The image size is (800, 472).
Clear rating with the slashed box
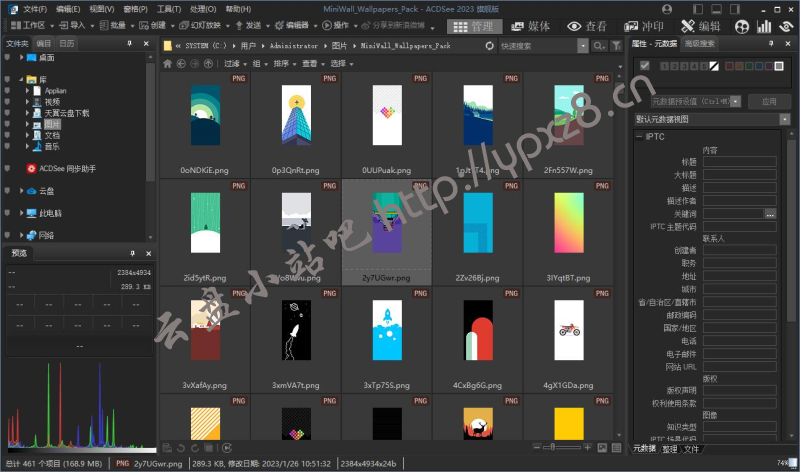(714, 66)
